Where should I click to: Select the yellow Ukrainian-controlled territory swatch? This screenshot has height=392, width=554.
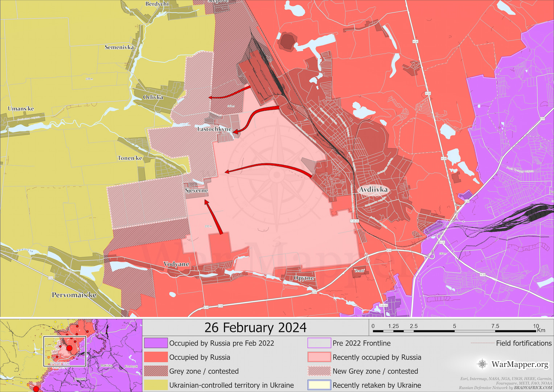pyautogui.click(x=156, y=385)
